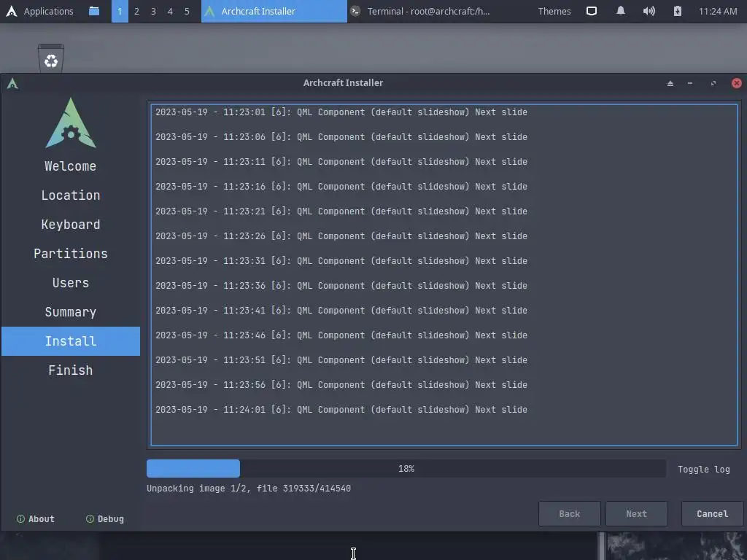Viewport: 747px width, 560px height.
Task: Click the log line timestamped 11:23:01
Action: pos(341,112)
